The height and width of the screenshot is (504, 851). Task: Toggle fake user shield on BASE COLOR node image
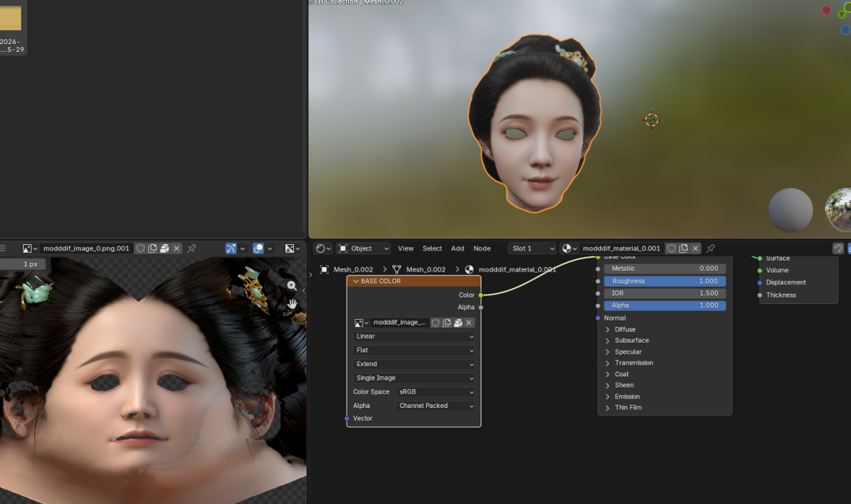pyautogui.click(x=435, y=323)
